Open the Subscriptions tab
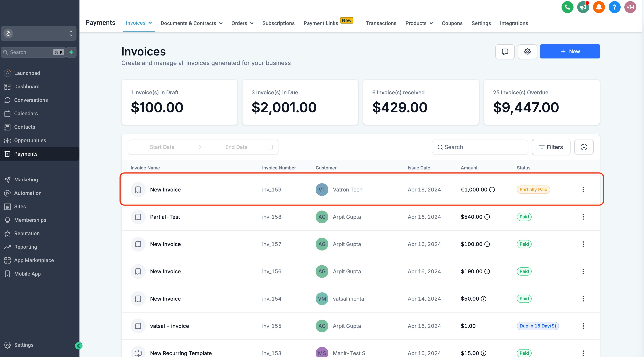Viewport: 644px width, 357px height. pos(278,23)
